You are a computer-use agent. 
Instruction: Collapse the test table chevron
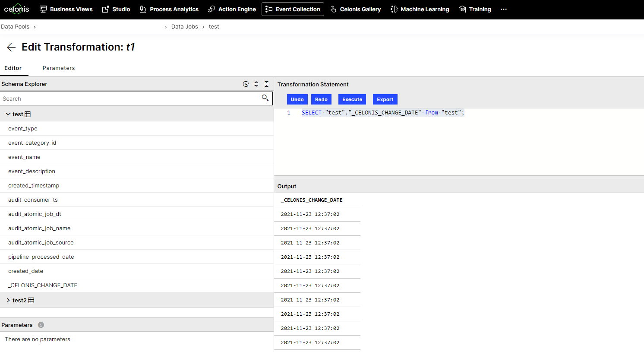[8, 114]
